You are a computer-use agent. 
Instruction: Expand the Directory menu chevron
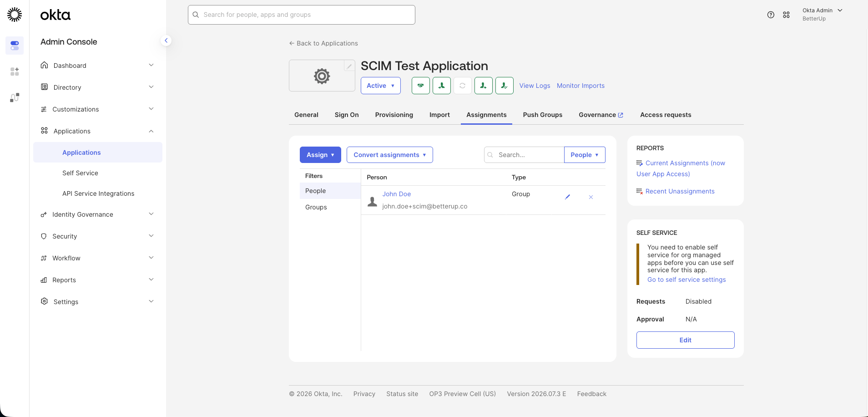[x=151, y=87]
